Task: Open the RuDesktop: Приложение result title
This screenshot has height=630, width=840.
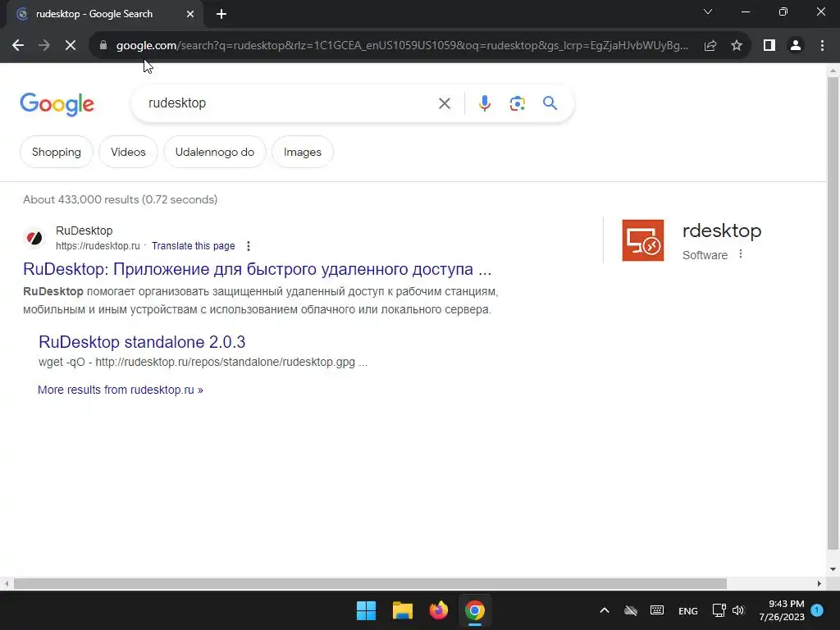Action: tap(257, 269)
